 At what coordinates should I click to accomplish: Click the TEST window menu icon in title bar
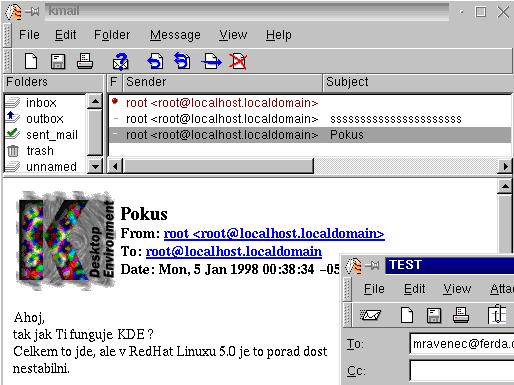353,266
